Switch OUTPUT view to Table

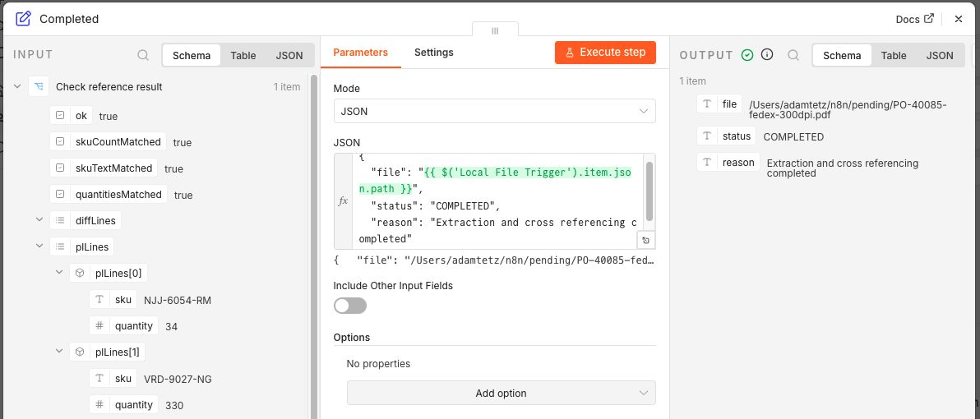click(x=894, y=55)
